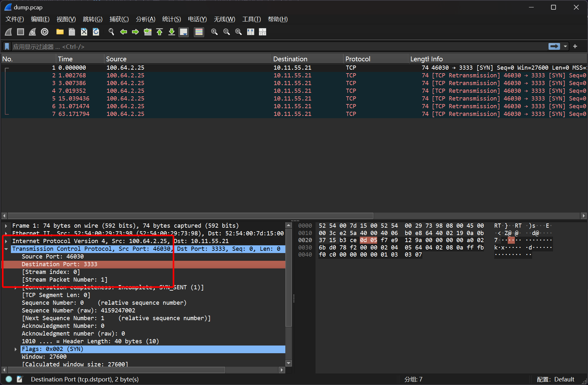Expand the Ethernet II tree node

coord(6,233)
